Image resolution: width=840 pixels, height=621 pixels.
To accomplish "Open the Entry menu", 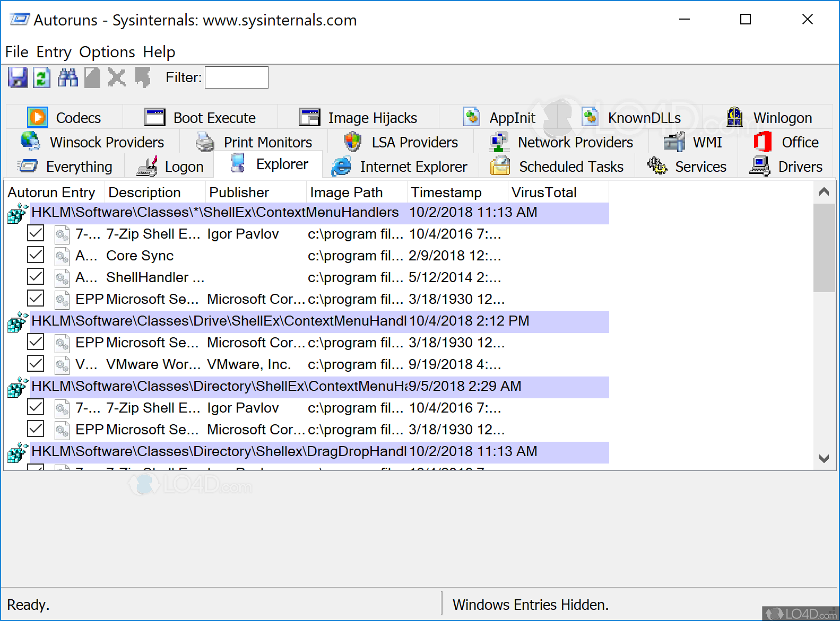I will [54, 52].
